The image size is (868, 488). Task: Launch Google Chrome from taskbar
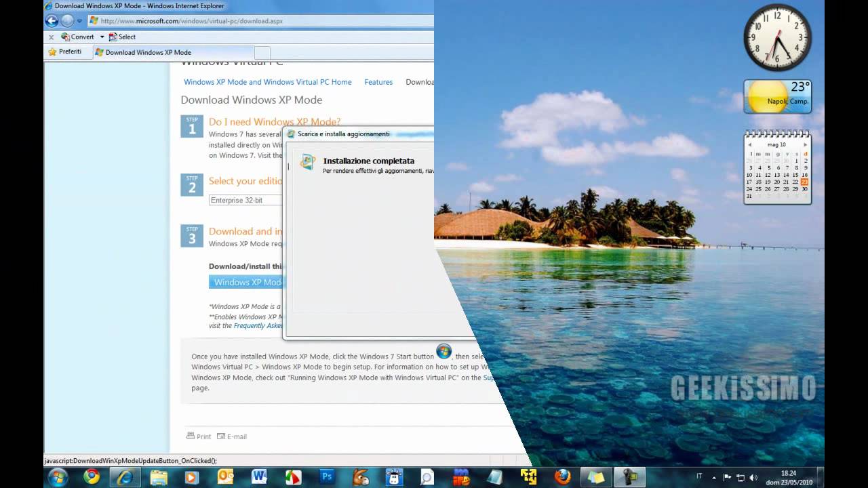pos(92,477)
